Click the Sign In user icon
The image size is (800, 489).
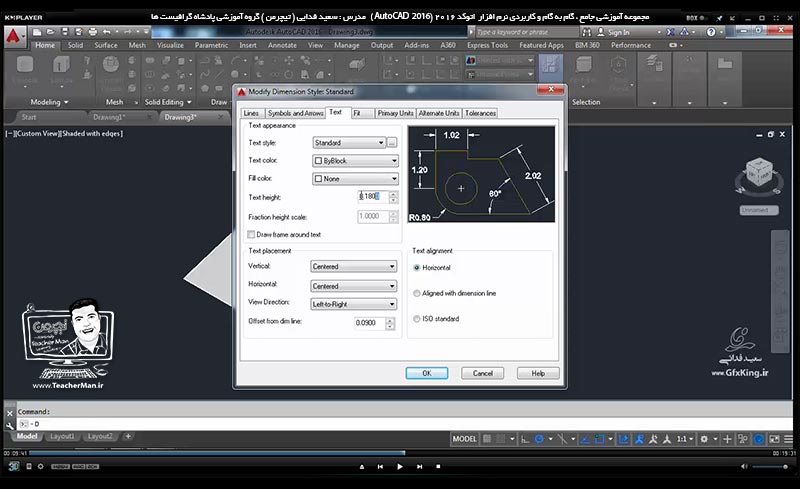click(x=601, y=32)
